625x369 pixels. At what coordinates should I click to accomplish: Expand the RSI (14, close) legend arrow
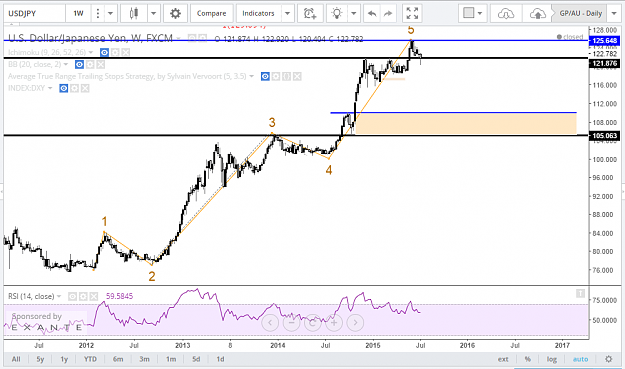pos(59,296)
